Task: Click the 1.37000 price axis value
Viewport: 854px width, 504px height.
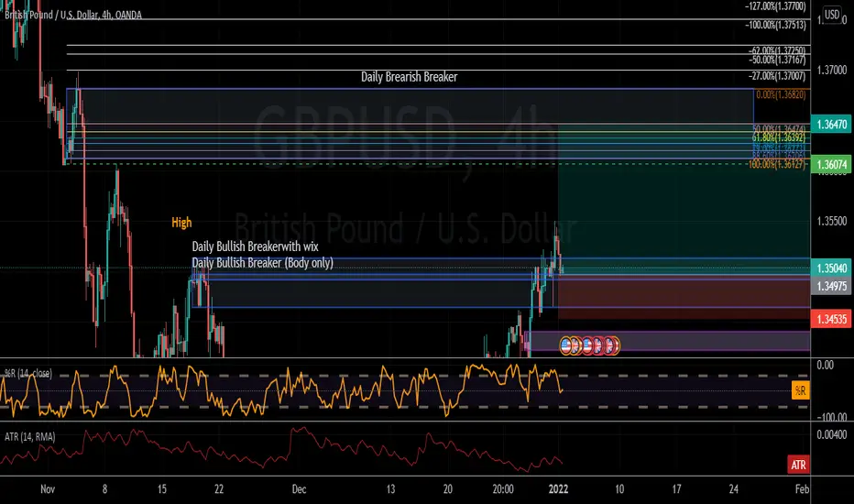Action: click(x=832, y=70)
